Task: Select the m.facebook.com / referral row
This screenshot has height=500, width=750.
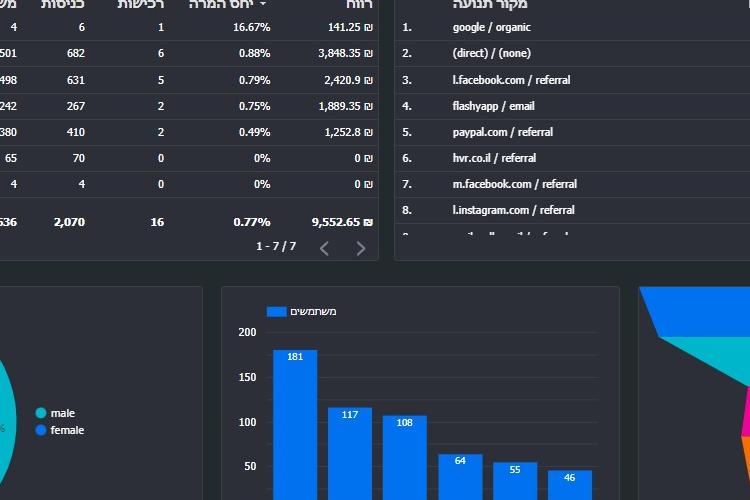Action: pyautogui.click(x=572, y=184)
